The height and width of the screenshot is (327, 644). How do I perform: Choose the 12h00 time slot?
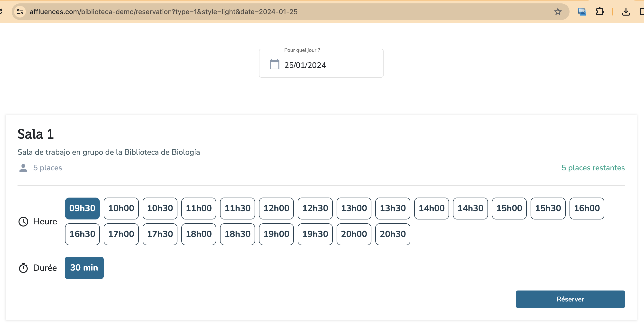pos(276,209)
